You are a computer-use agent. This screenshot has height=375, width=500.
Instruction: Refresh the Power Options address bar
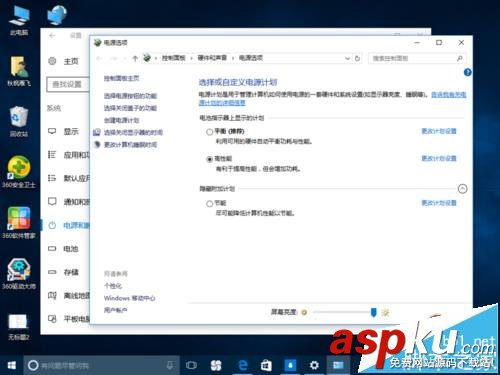click(357, 58)
